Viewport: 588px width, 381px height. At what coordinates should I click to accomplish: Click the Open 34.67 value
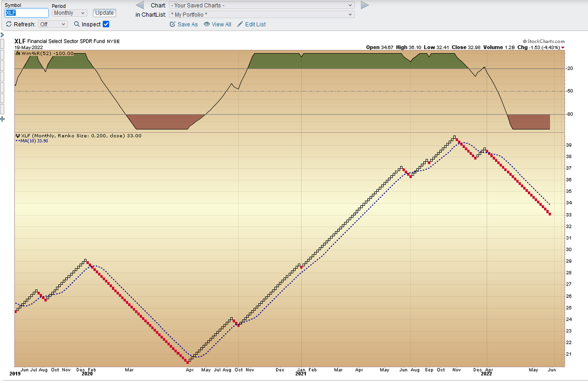click(379, 47)
